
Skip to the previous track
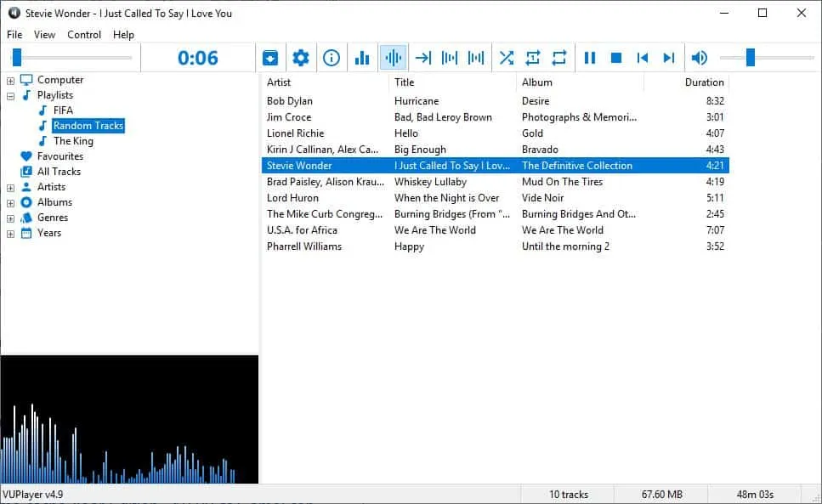[x=643, y=58]
